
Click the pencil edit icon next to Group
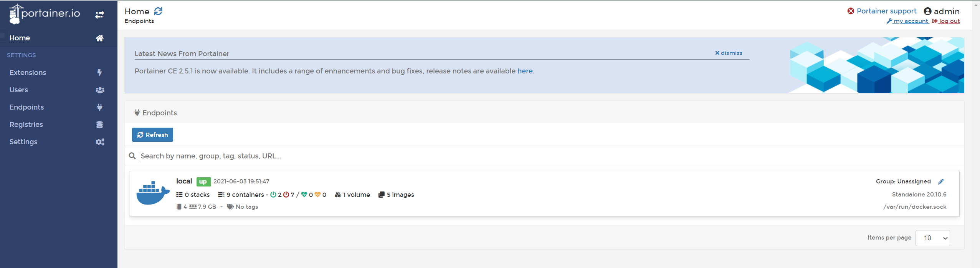pyautogui.click(x=941, y=181)
